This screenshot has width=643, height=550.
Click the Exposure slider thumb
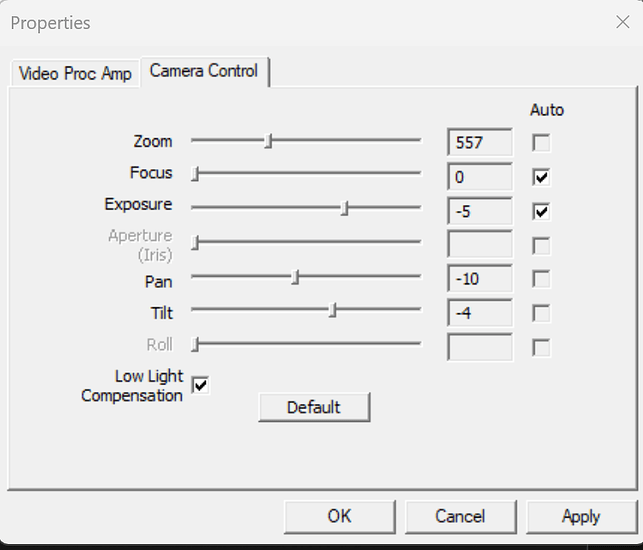(345, 208)
